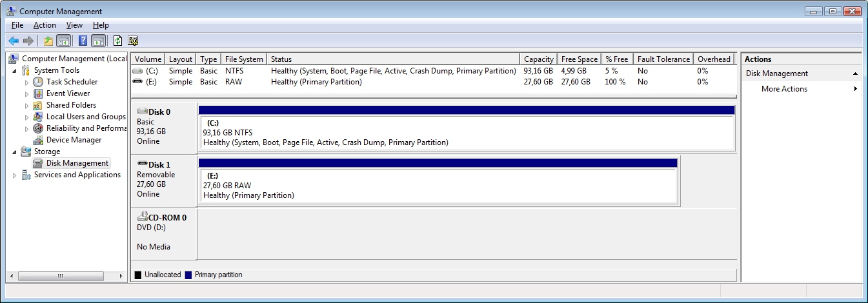868x303 pixels.
Task: Click the Primary partition blue legend swatch
Action: click(188, 275)
